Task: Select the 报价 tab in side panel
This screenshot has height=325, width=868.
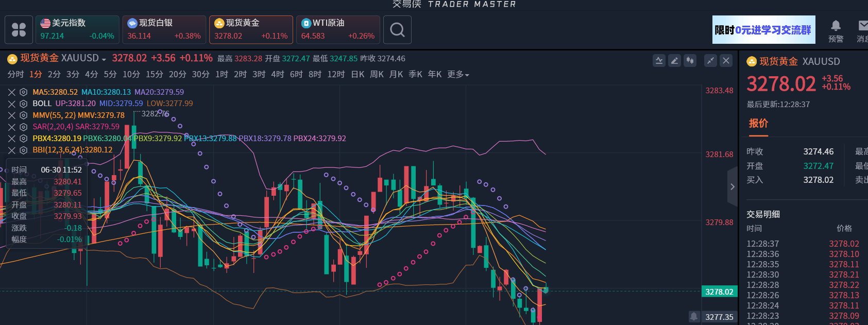Action: (758, 124)
